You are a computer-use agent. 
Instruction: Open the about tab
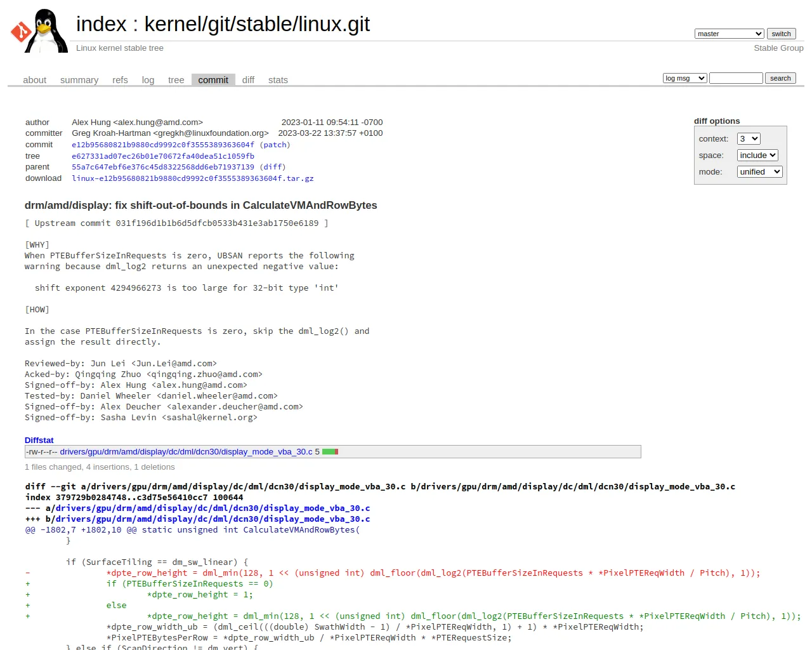tap(35, 80)
